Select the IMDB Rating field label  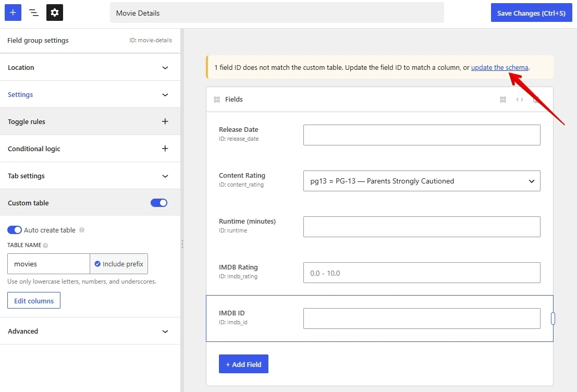click(x=238, y=267)
